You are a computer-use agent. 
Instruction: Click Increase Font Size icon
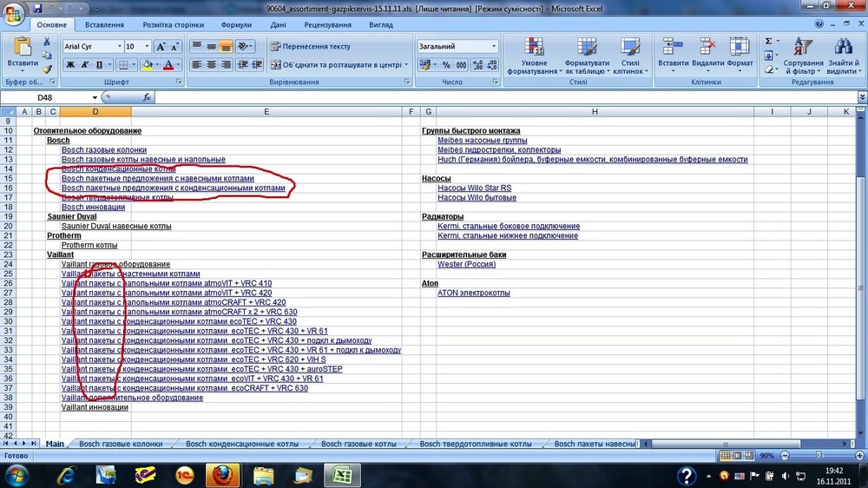tap(160, 46)
